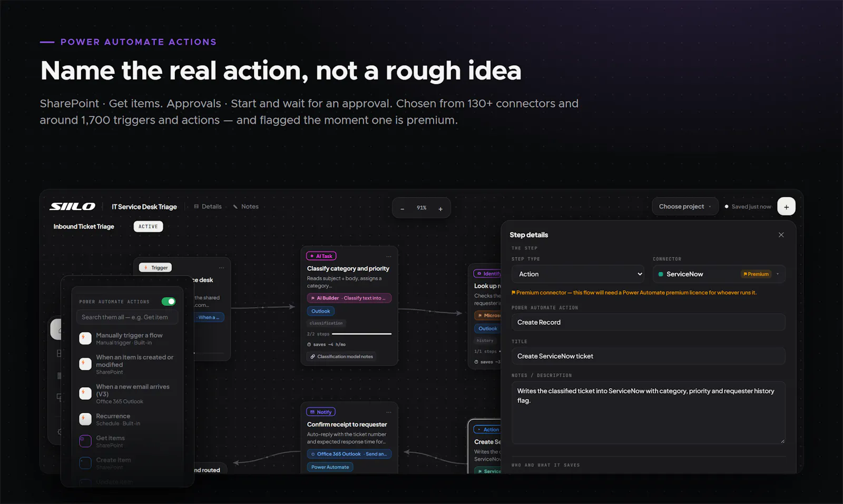Click the new email arrives trigger icon
Screen dimensions: 843x504
[x=85, y=393]
